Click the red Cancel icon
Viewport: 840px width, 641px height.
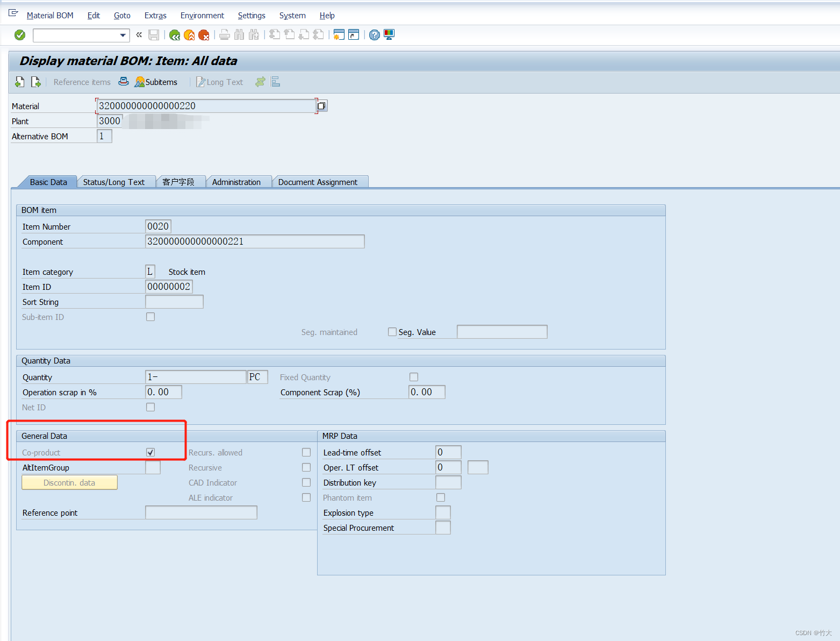(x=204, y=35)
